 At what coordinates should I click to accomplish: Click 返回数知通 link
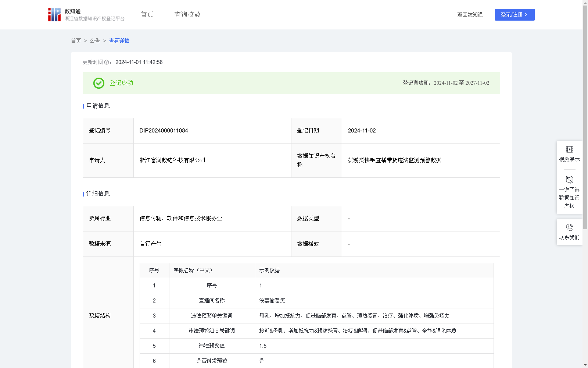(x=470, y=15)
